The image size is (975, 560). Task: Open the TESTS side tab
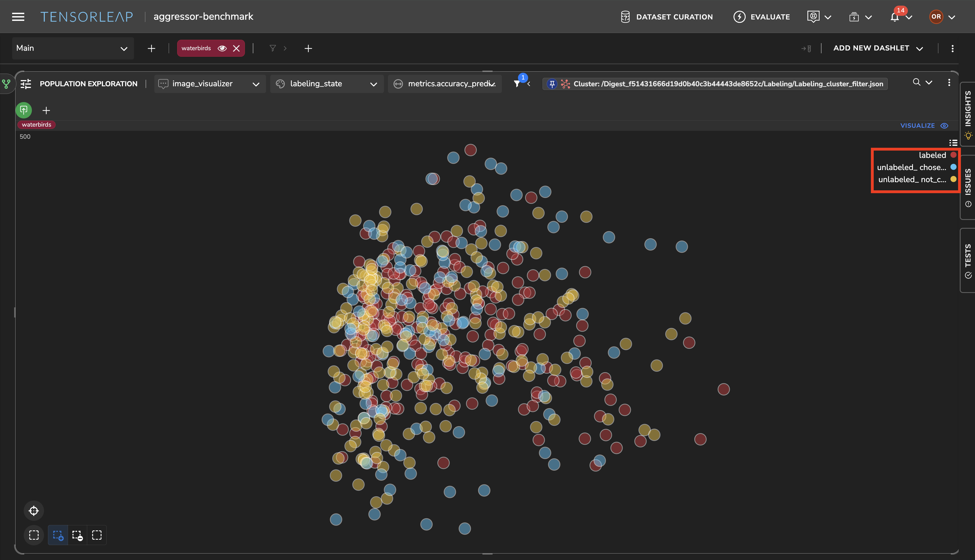point(968,260)
